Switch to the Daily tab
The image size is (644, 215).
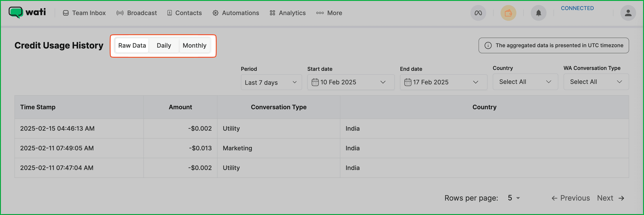coord(164,45)
